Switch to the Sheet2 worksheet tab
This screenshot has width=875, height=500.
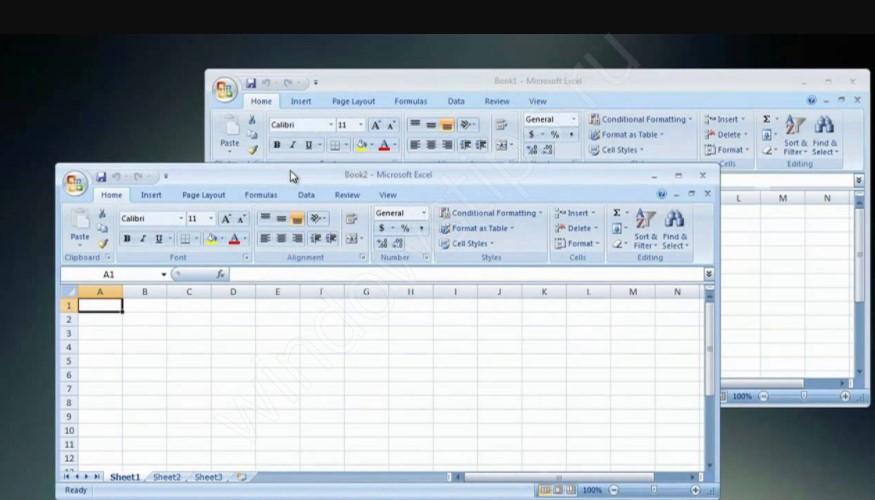(x=167, y=477)
